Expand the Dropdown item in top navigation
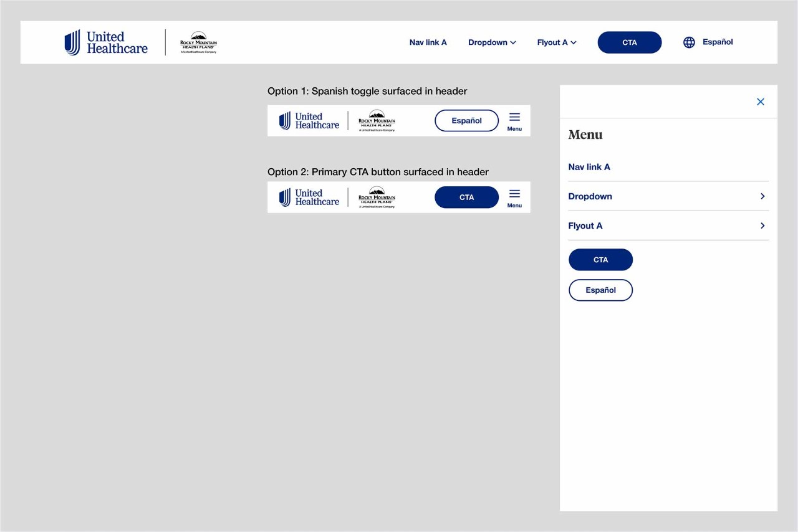 pos(492,42)
